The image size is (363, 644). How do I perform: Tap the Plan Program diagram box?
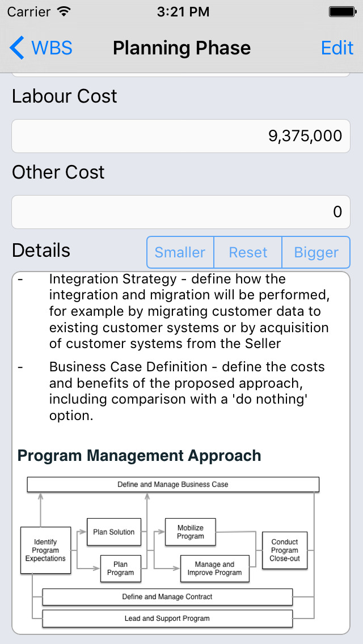click(120, 569)
